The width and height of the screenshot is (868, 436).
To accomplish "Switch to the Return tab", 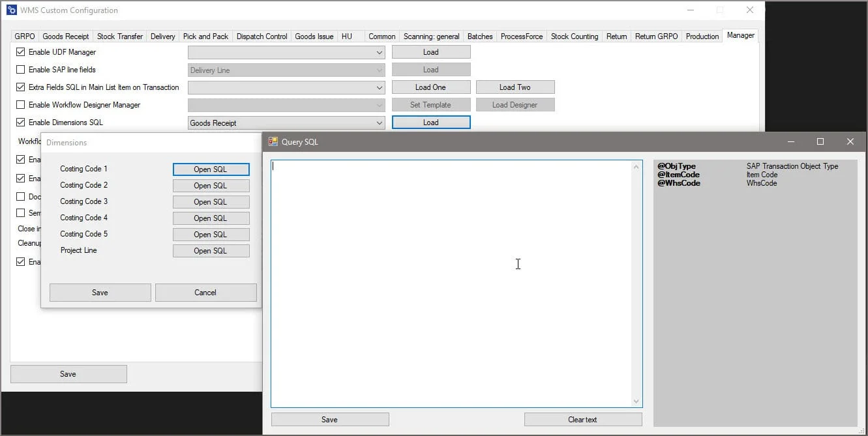I will pyautogui.click(x=617, y=36).
